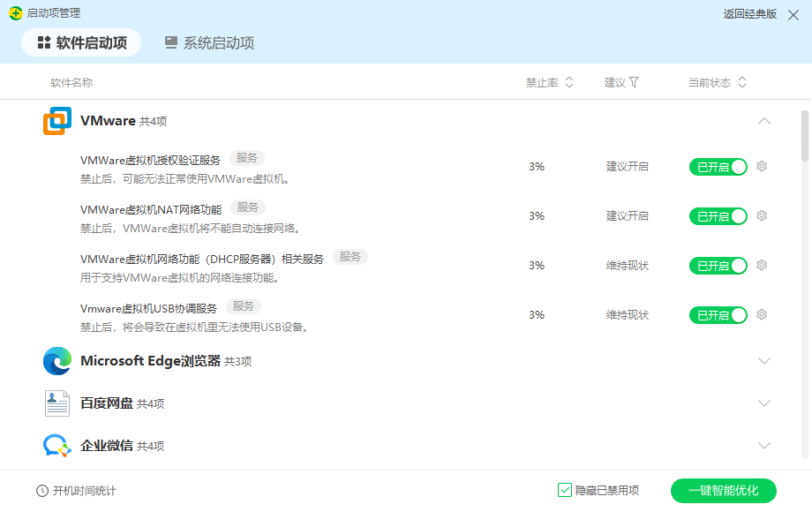812x512 pixels.
Task: Click the 企业微信 app icon
Action: [56, 445]
